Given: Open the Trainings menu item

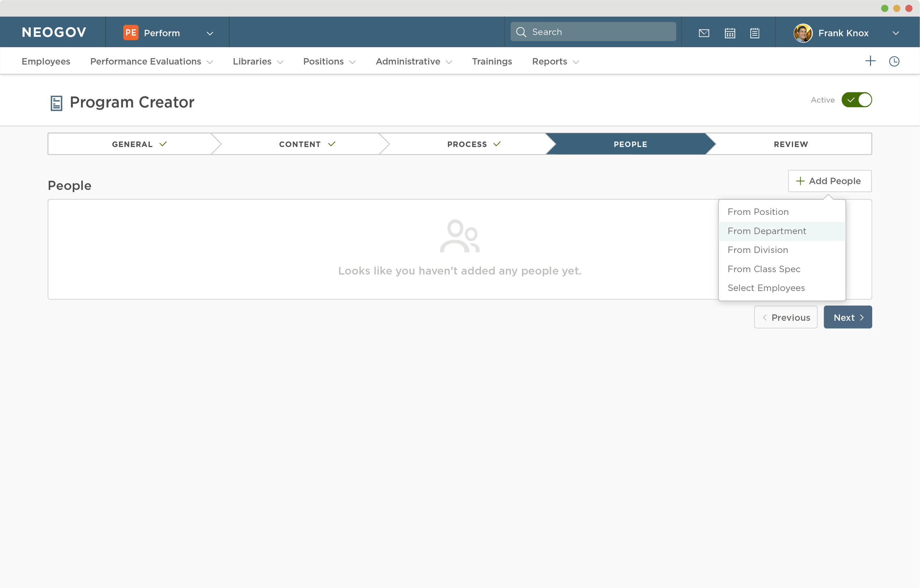Looking at the screenshot, I should 492,61.
